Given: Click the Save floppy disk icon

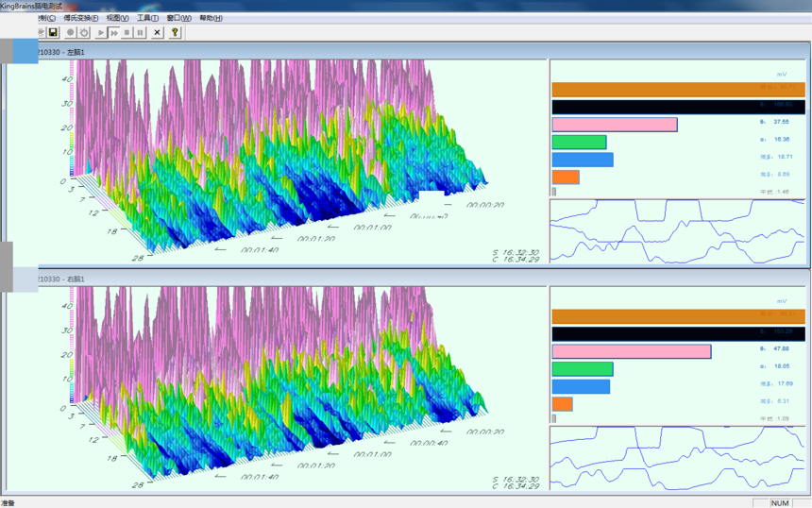Looking at the screenshot, I should tap(53, 33).
